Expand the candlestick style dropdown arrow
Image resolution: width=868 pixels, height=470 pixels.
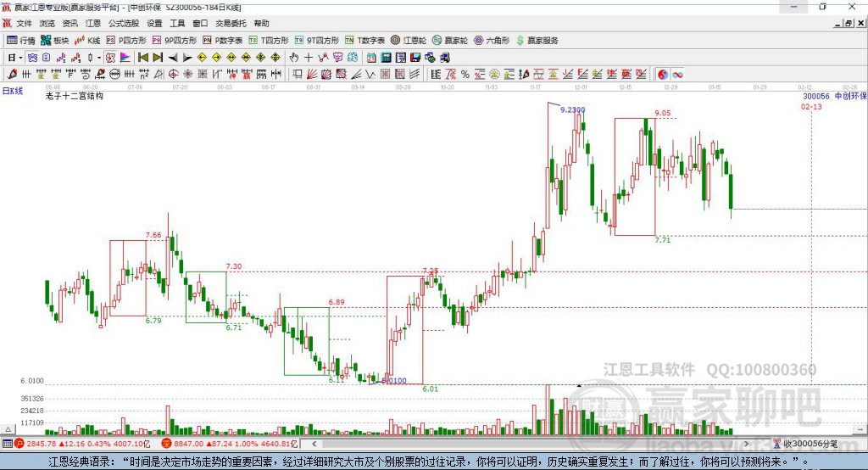(99, 58)
